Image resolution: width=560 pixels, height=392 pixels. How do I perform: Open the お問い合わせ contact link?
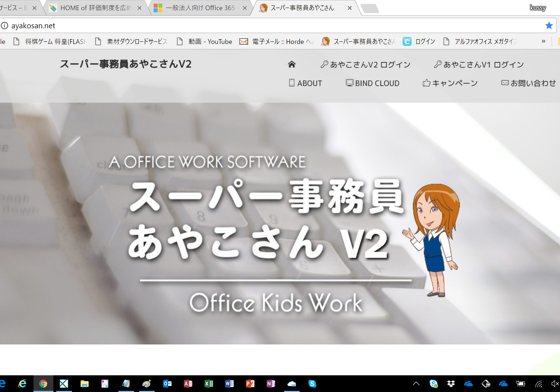[x=528, y=83]
